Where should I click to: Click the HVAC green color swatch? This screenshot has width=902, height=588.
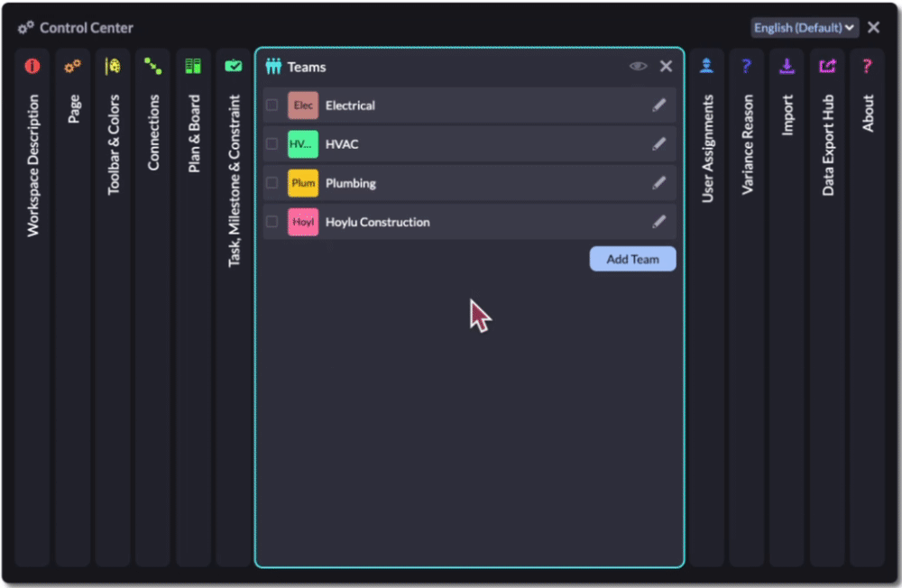pos(303,143)
